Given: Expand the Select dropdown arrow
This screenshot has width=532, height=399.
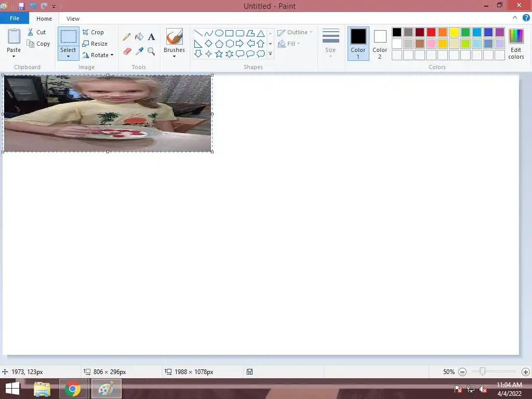Looking at the screenshot, I should 68,56.
